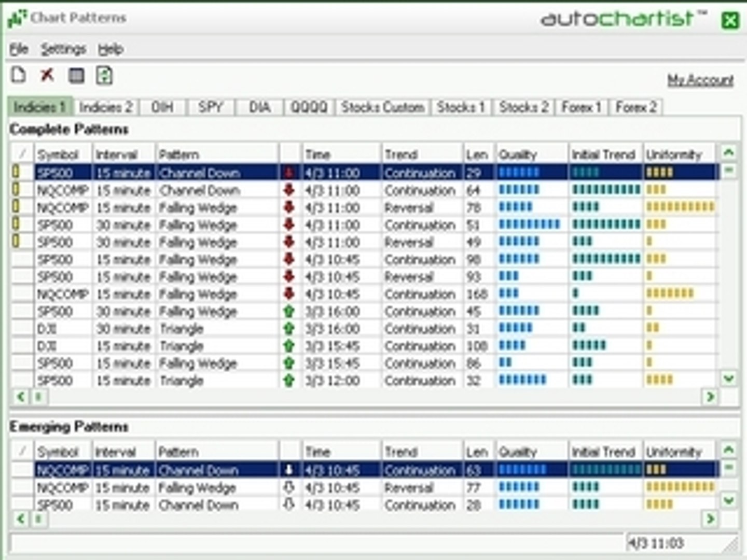Sort Complete Patterns by the Time column header
747x560 pixels.
coord(342,154)
